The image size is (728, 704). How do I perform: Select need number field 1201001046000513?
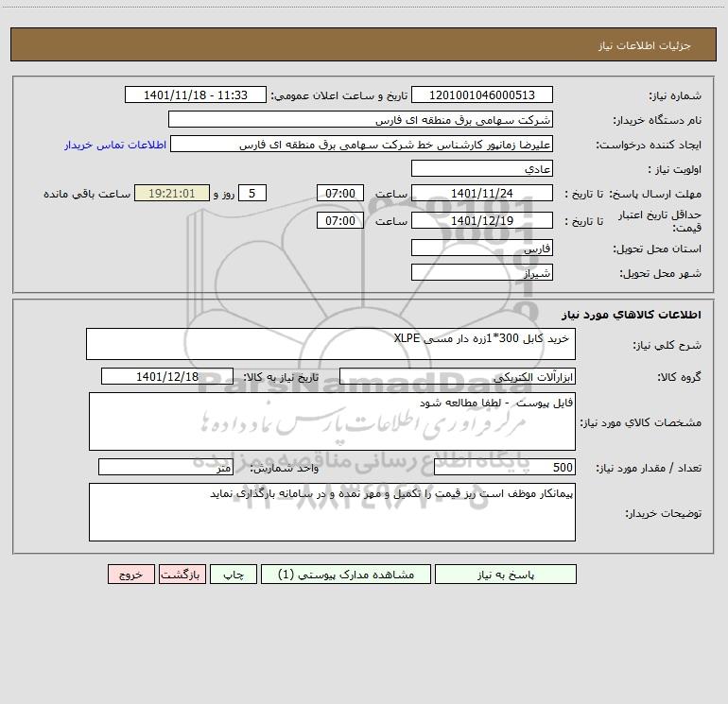(482, 94)
